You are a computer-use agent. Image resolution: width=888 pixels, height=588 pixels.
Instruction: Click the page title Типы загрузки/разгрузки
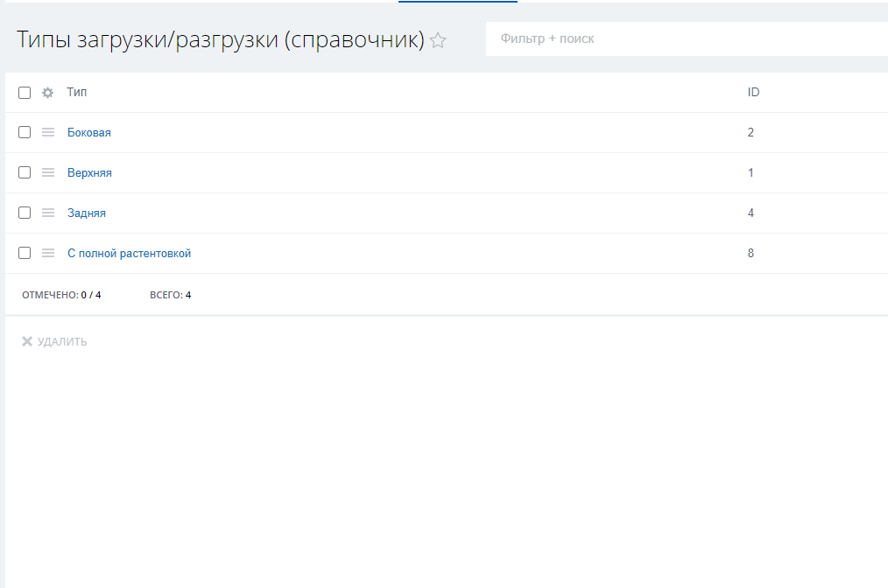(x=221, y=39)
